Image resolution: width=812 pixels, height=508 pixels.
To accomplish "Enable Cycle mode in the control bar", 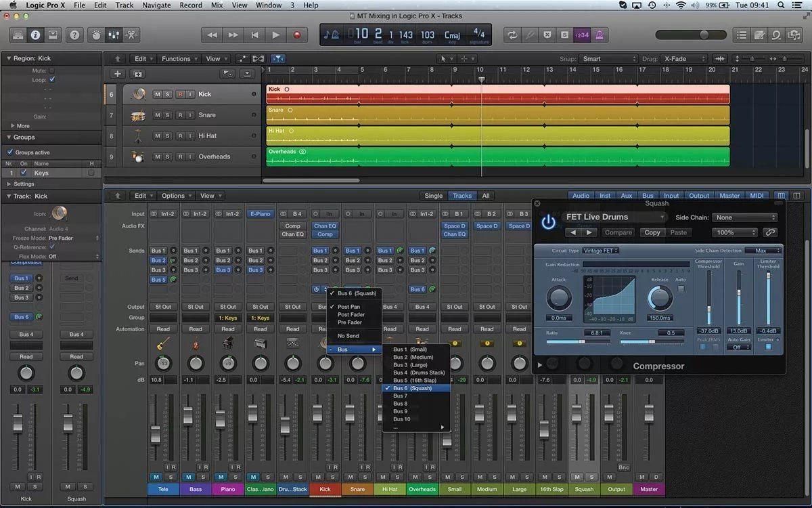I will point(512,35).
